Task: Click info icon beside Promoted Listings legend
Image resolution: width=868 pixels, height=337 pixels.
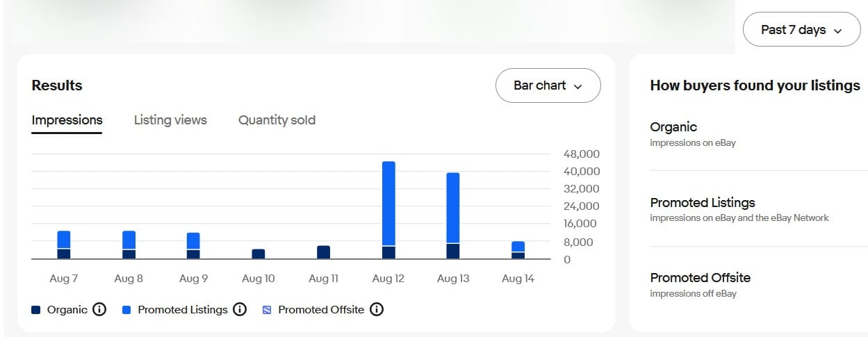Action: 240,309
